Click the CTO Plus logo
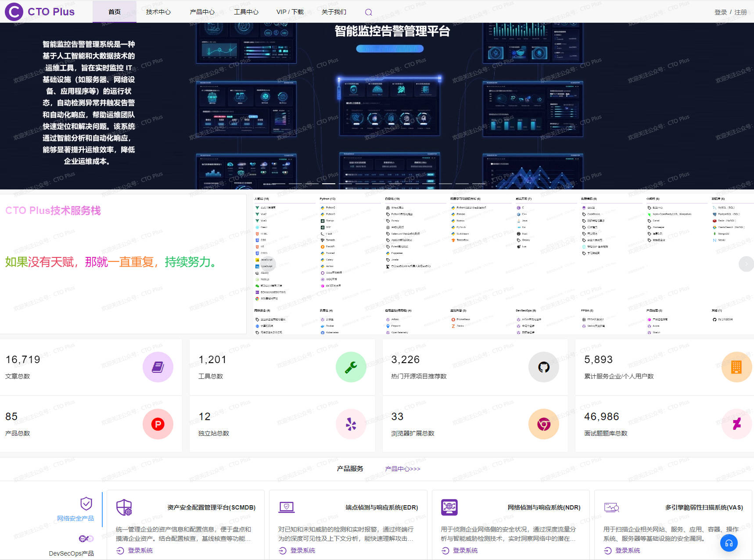754x560 pixels. tap(40, 11)
